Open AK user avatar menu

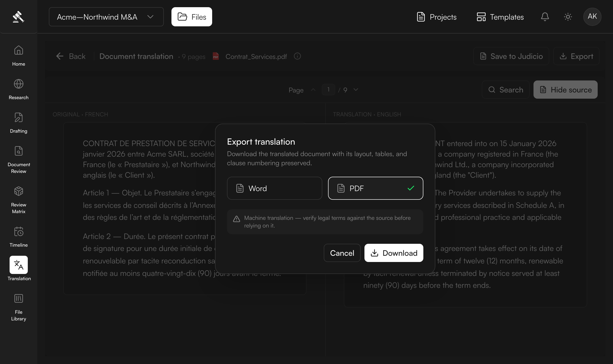point(592,17)
